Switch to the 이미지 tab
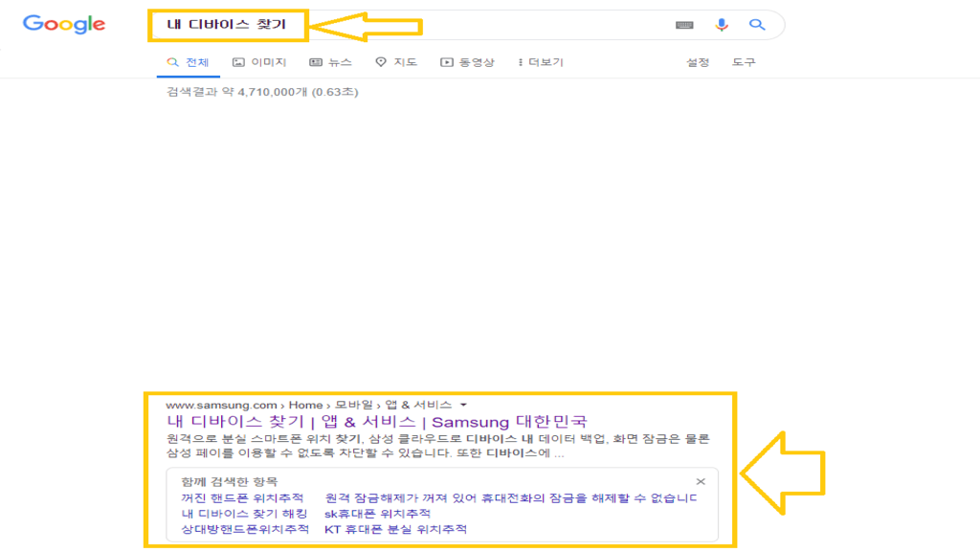The image size is (980, 551). point(259,62)
